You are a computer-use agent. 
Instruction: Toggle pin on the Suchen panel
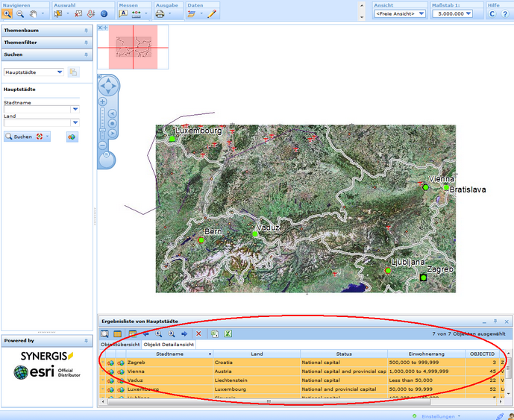tap(86, 54)
